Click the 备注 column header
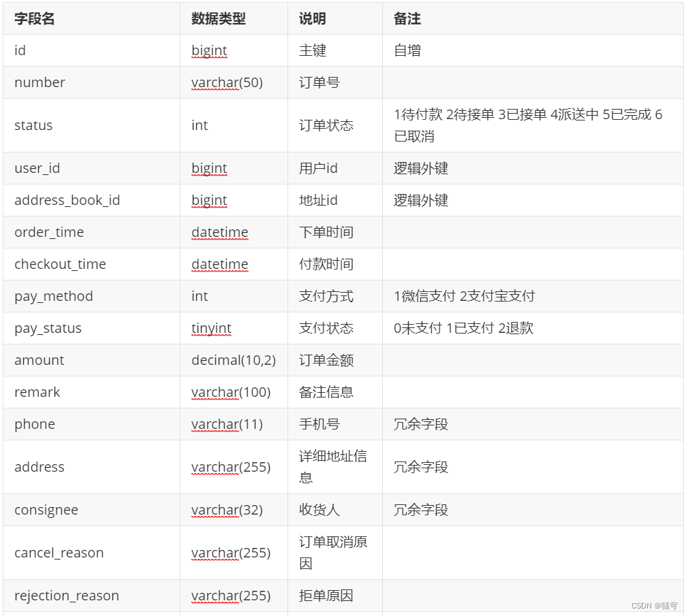This screenshot has width=688, height=616. tap(407, 19)
